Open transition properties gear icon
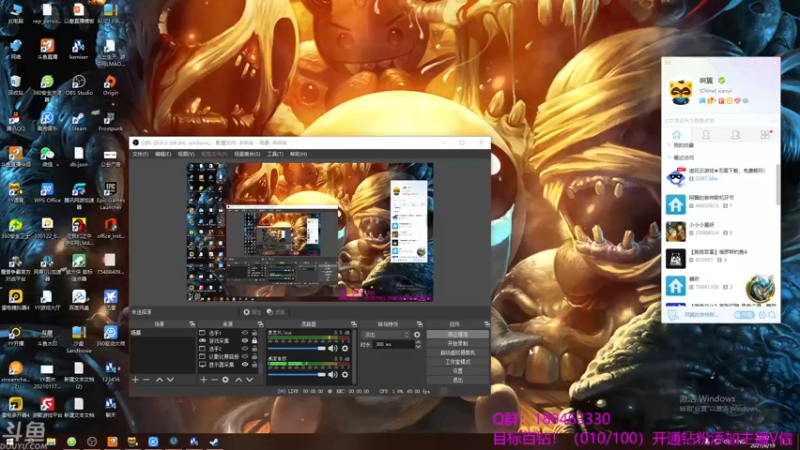The image size is (800, 450). click(417, 335)
